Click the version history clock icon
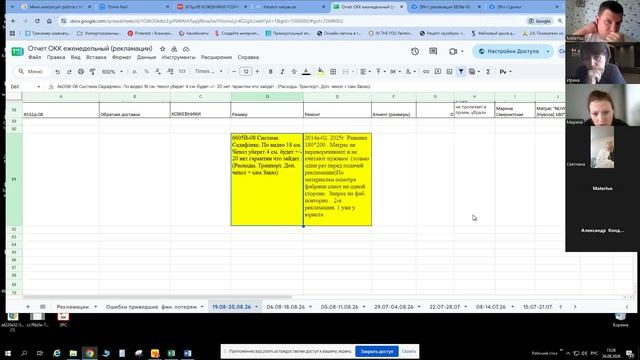640x360 pixels. [415, 51]
